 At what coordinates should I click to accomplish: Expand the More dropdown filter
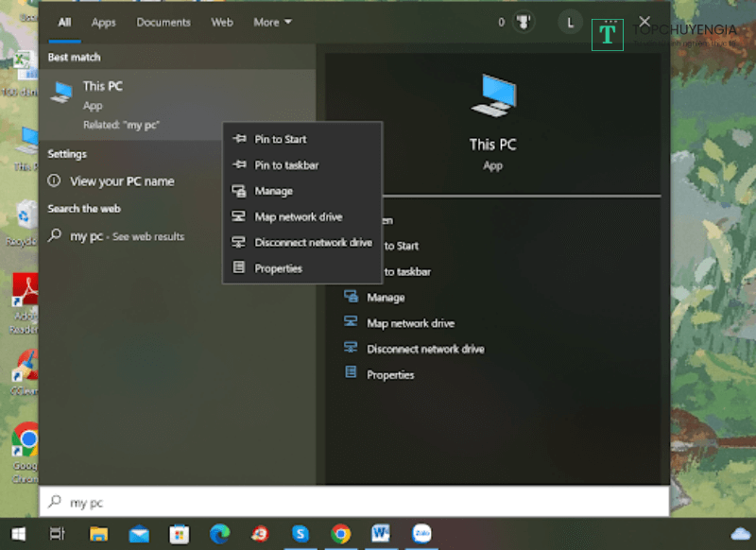point(272,23)
